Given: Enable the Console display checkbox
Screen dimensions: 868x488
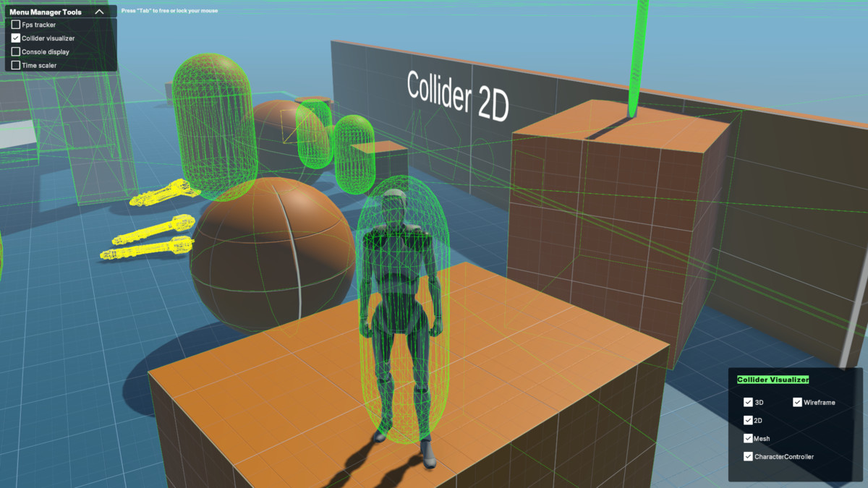Looking at the screenshot, I should point(16,52).
